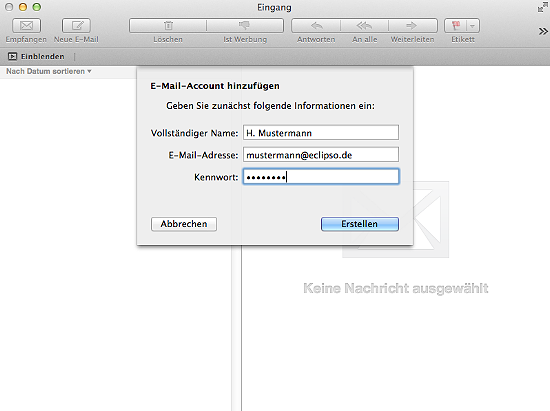Open the Etikett flag dropdown arrow

click(473, 26)
